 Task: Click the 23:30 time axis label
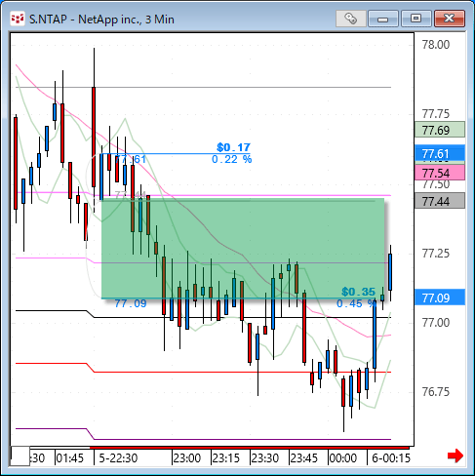[265, 458]
